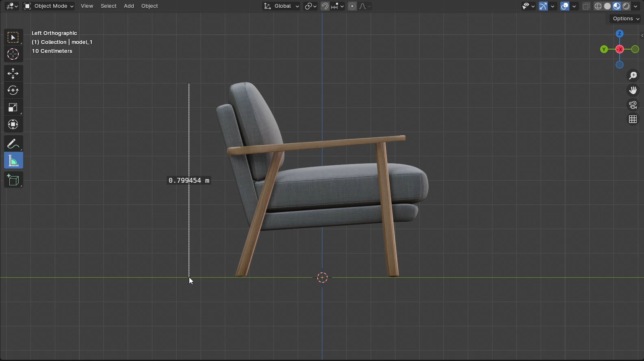The image size is (644, 361).
Task: Toggle the camera view icon
Action: point(633,105)
